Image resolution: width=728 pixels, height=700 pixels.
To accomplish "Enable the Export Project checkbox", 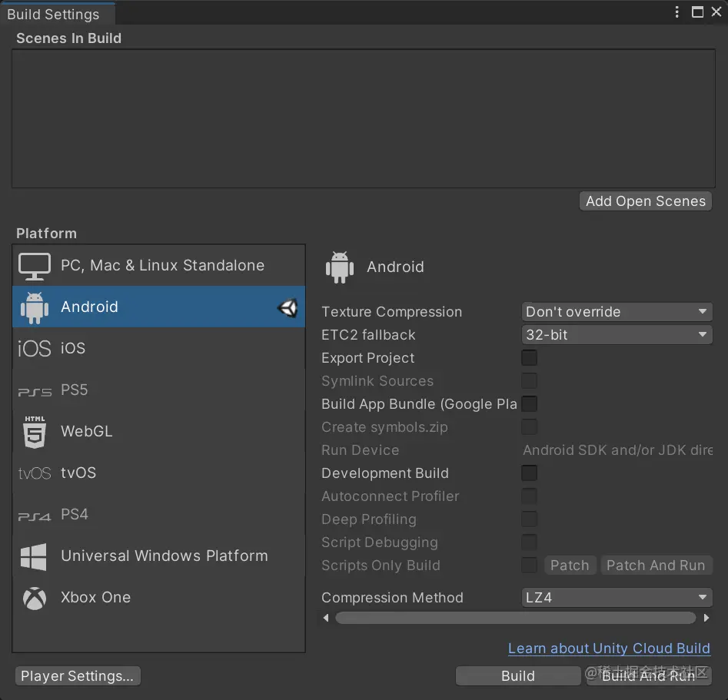I will tap(530, 358).
